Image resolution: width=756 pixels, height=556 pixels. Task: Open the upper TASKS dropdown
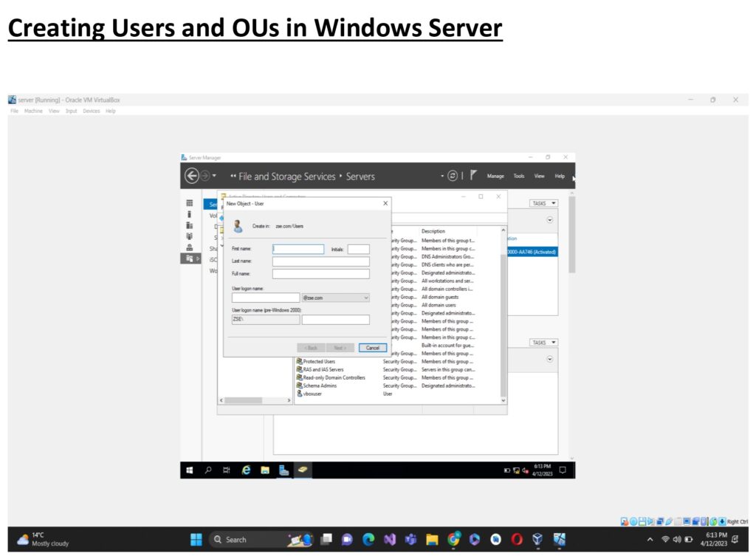[543, 204]
